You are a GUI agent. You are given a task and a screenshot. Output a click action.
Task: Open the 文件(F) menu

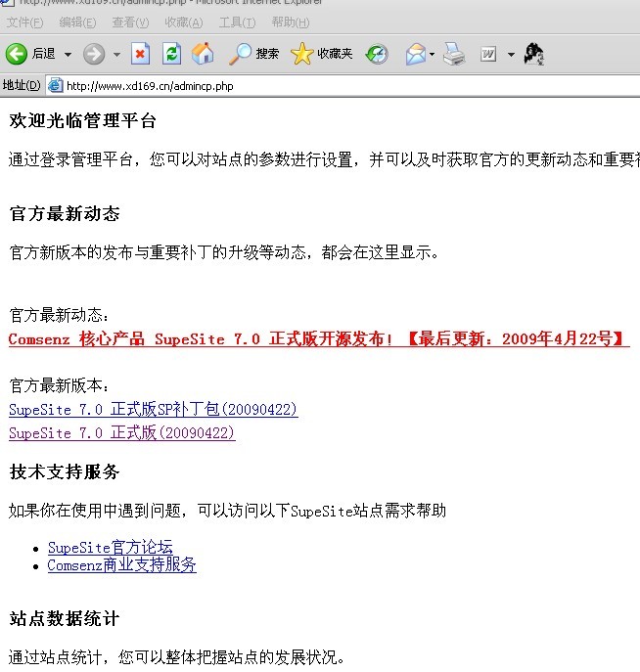click(24, 22)
